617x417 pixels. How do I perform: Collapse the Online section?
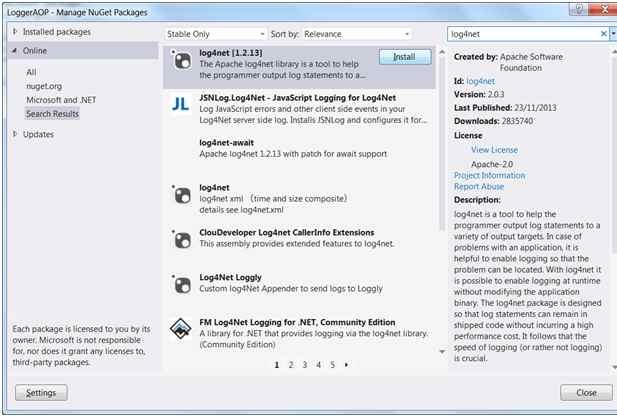(15, 50)
